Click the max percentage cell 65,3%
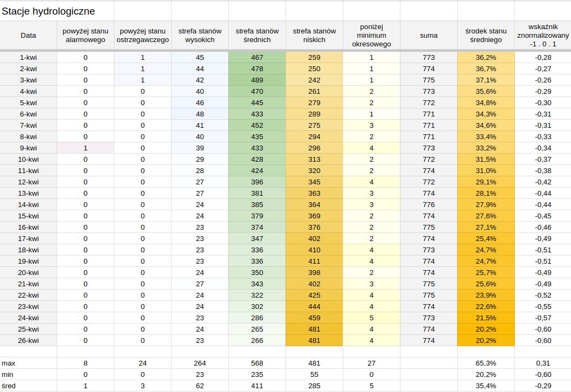This screenshot has height=392, width=571. pyautogui.click(x=486, y=363)
